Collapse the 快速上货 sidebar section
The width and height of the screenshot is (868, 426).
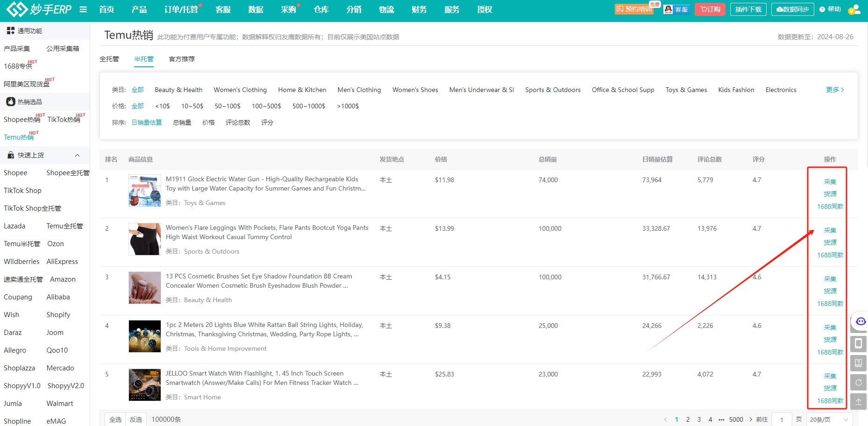pos(77,155)
